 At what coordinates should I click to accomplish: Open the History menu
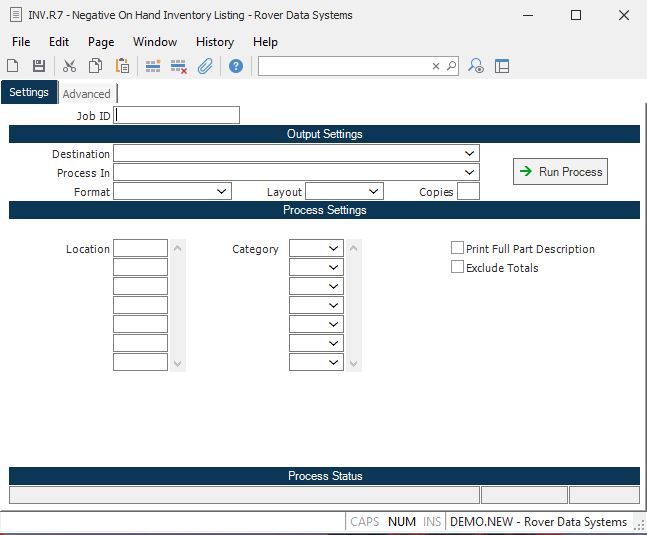click(214, 42)
